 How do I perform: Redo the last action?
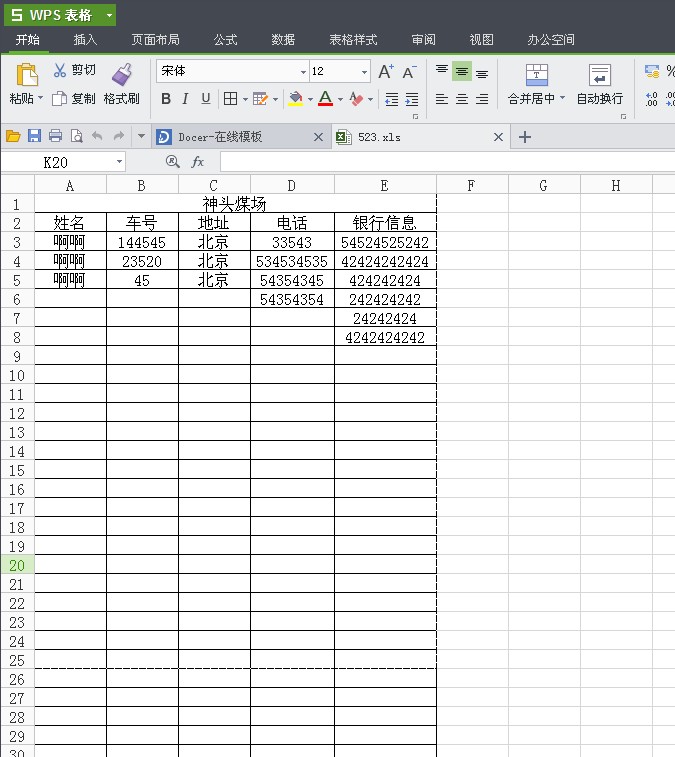pos(118,136)
